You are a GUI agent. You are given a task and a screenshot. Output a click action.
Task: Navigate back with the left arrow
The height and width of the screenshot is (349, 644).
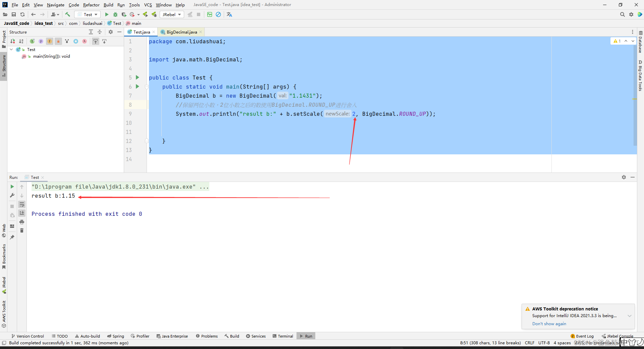(33, 14)
